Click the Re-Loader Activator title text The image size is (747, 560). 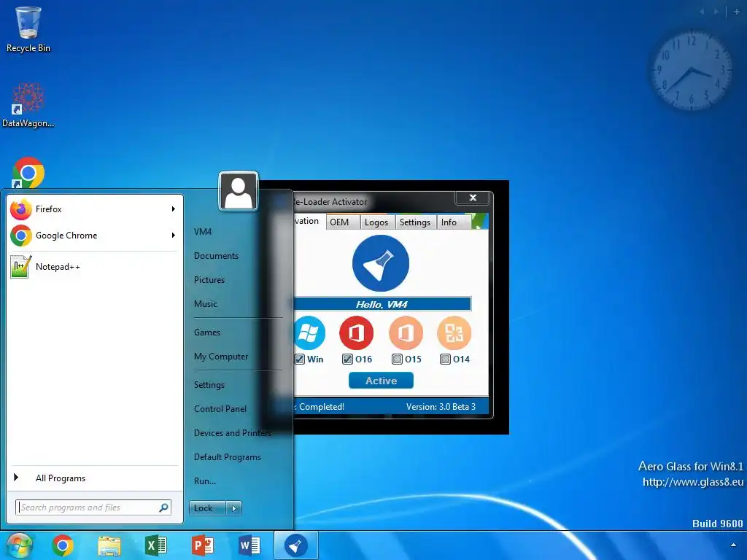pyautogui.click(x=330, y=202)
